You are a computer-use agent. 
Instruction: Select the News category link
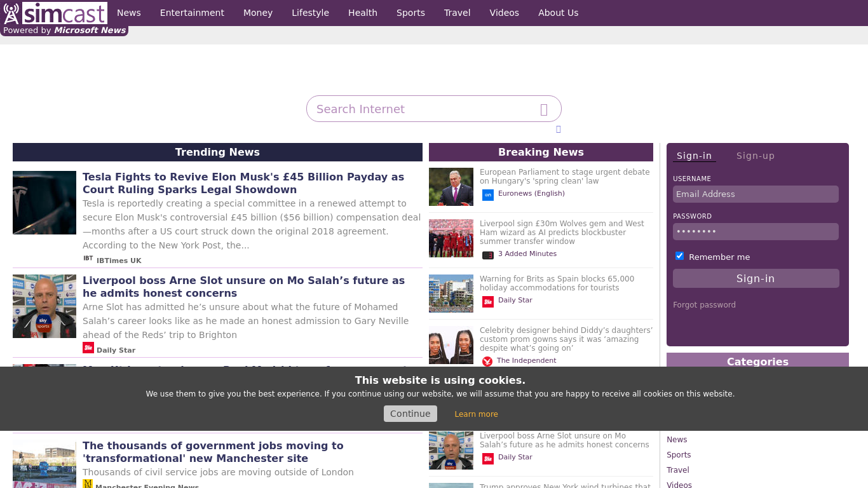677,440
